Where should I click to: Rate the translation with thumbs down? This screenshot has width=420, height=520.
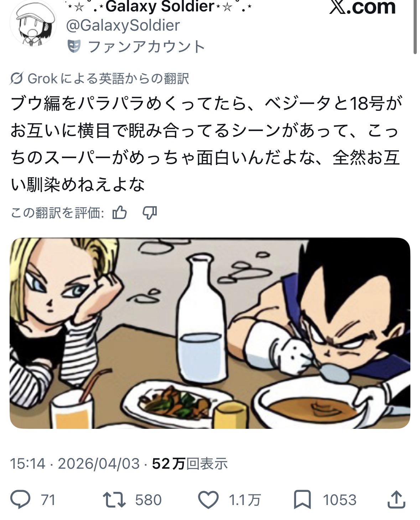pos(150,213)
